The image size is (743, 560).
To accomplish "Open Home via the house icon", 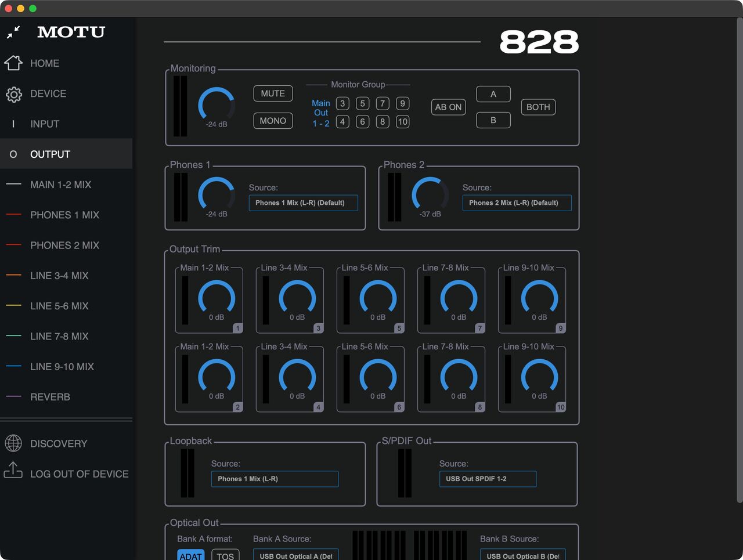I will pos(13,63).
